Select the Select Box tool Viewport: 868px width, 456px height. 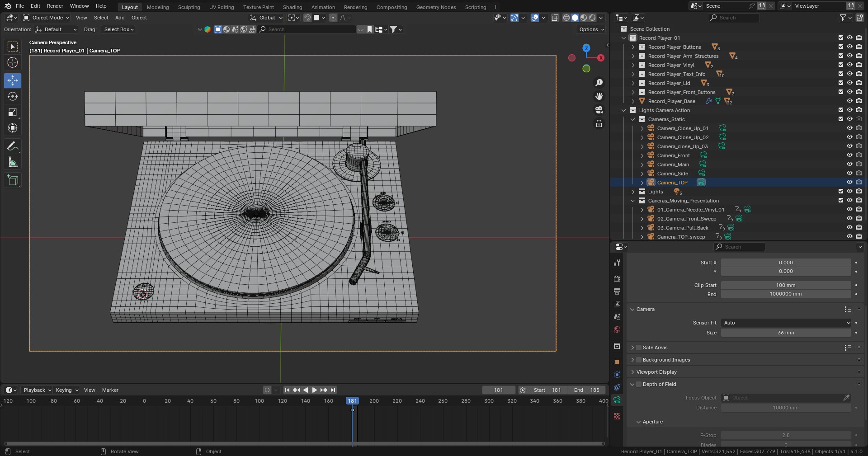tap(13, 47)
